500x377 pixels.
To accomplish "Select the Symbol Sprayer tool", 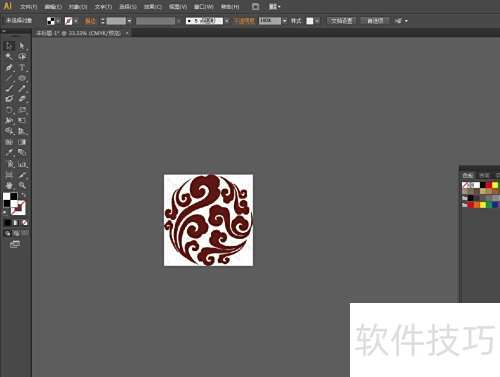I will tap(9, 164).
